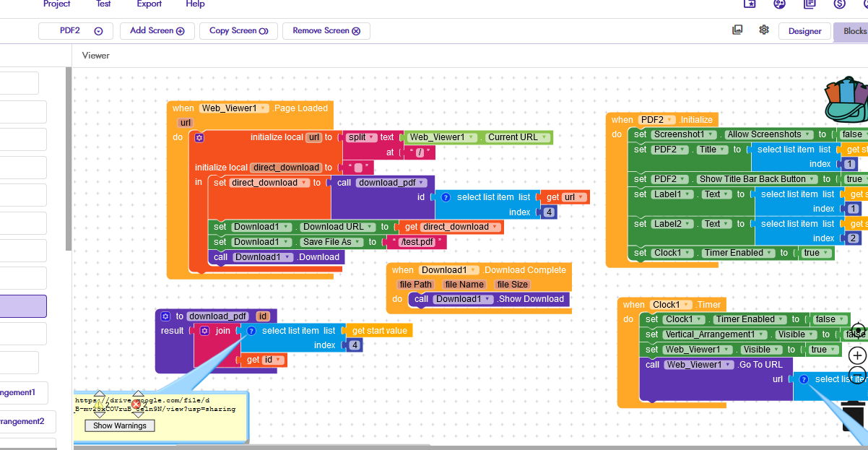
Task: Click the red error indicator icon
Action: pyautogui.click(x=136, y=404)
